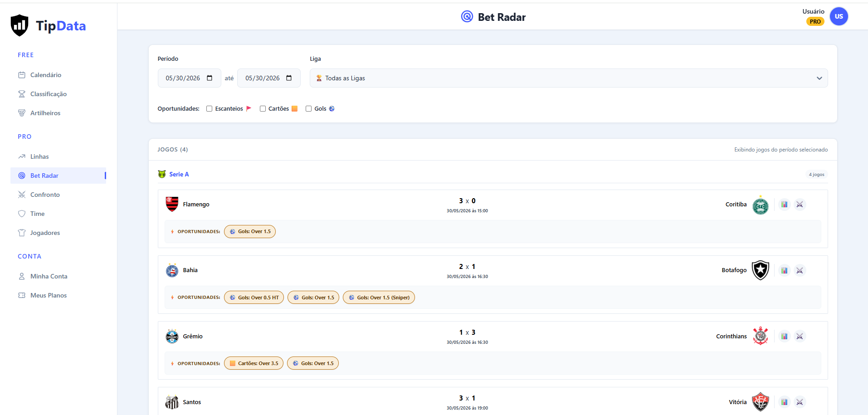Select Bet Radar in sidebar
This screenshot has width=868, height=415.
pyautogui.click(x=58, y=176)
